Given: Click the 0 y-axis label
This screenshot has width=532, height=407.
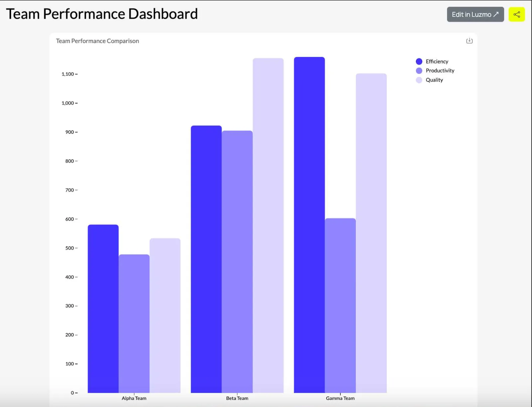Looking at the screenshot, I should (x=72, y=393).
